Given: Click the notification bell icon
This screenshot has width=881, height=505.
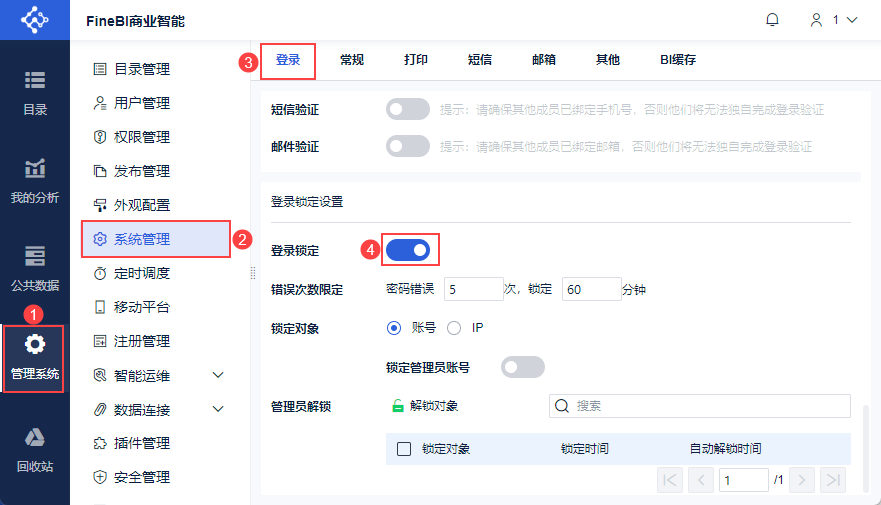Looking at the screenshot, I should click(772, 19).
